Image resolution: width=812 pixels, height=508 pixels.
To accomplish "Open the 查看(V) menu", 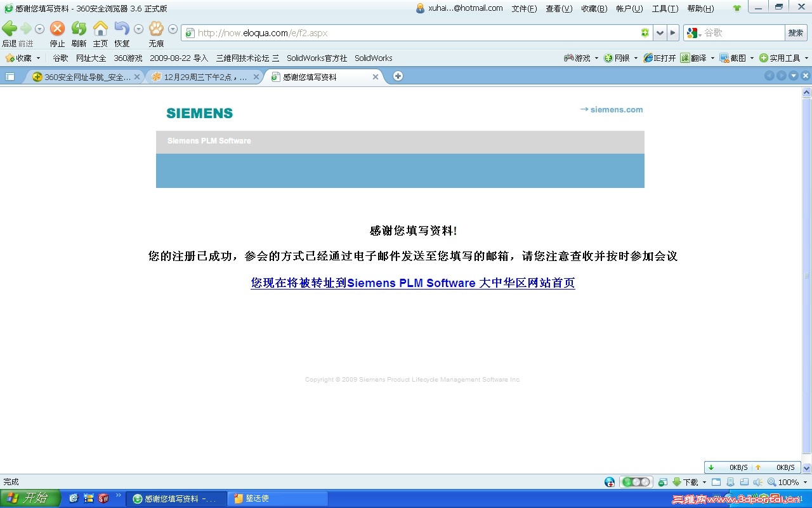I will click(x=559, y=9).
